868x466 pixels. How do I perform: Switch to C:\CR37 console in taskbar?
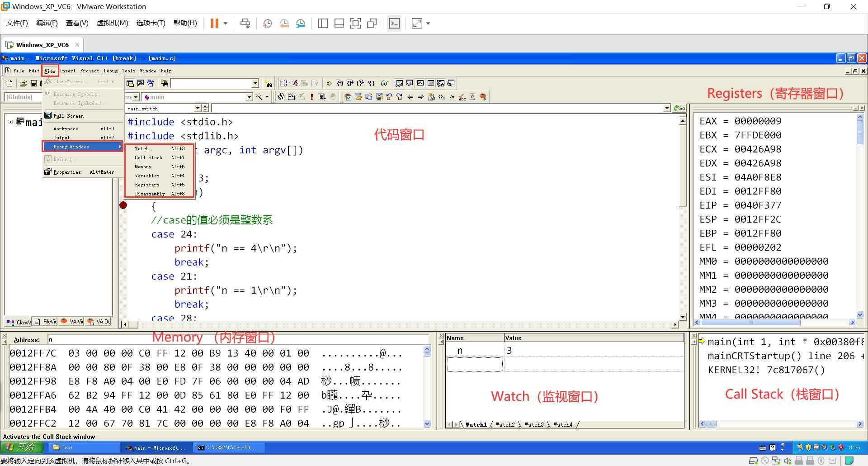[229, 447]
